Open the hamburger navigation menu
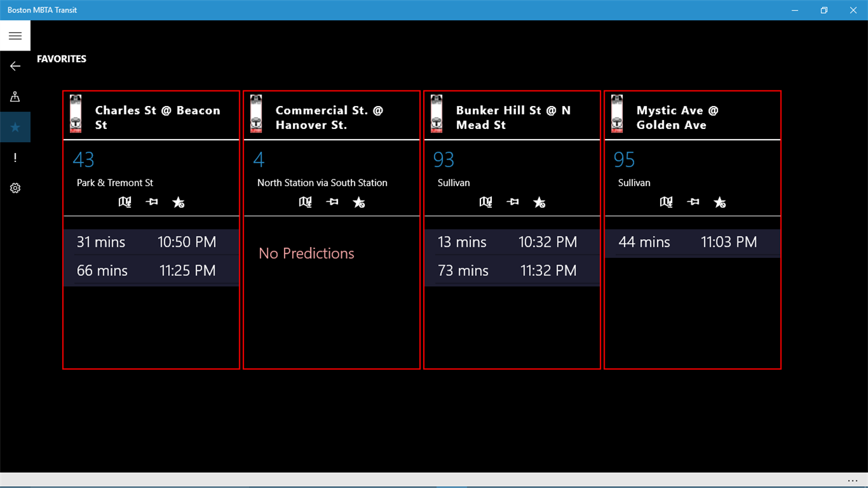 (15, 36)
